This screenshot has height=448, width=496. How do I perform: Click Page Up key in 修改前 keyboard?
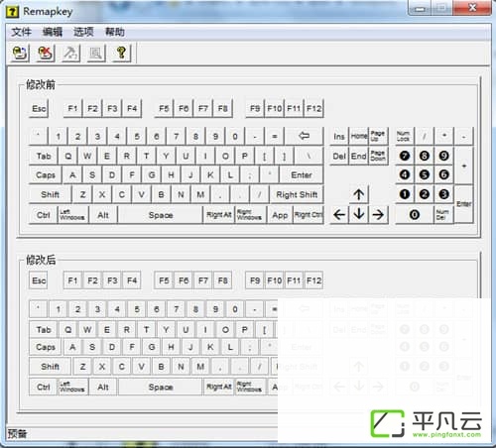(x=378, y=136)
